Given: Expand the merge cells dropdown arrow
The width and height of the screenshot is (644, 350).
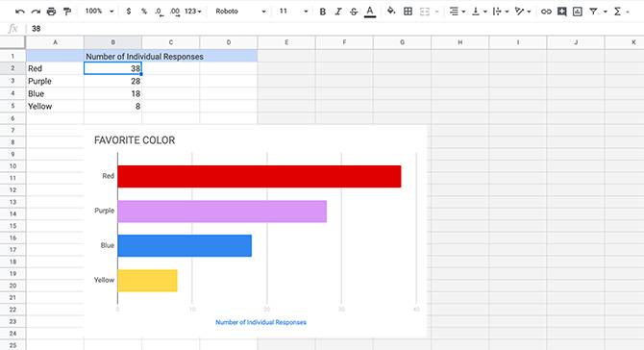Looking at the screenshot, I should (436, 12).
